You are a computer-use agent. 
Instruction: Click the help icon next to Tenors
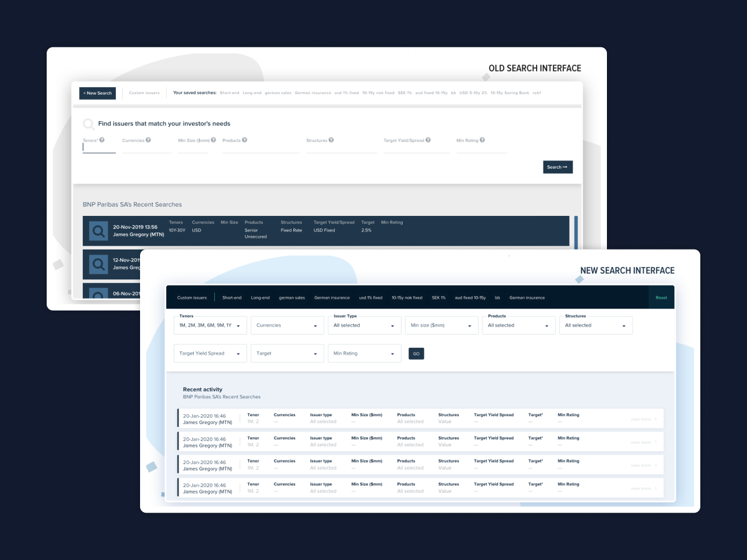click(102, 140)
